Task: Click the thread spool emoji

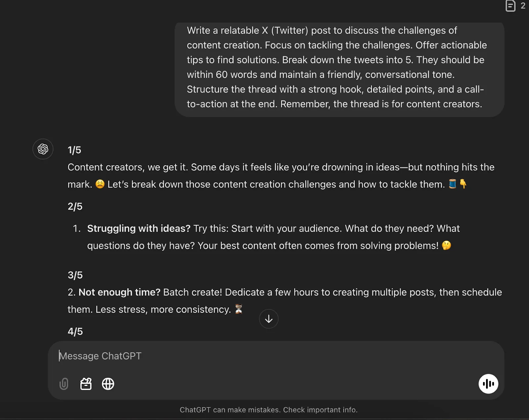Action: (453, 184)
